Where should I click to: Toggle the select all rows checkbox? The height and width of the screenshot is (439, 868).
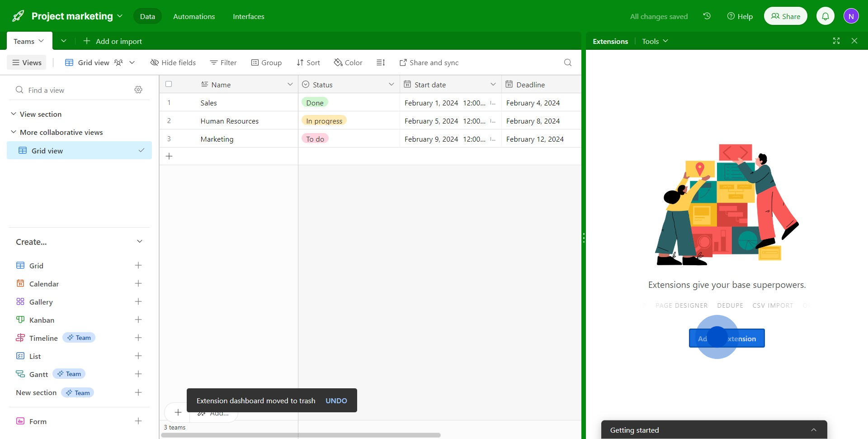[x=169, y=84]
